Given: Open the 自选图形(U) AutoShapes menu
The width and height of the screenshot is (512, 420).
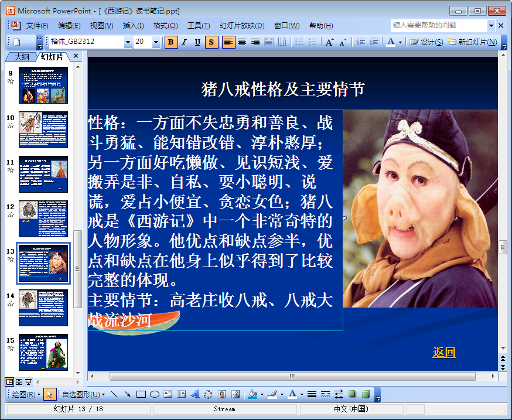Looking at the screenshot, I should tap(84, 394).
